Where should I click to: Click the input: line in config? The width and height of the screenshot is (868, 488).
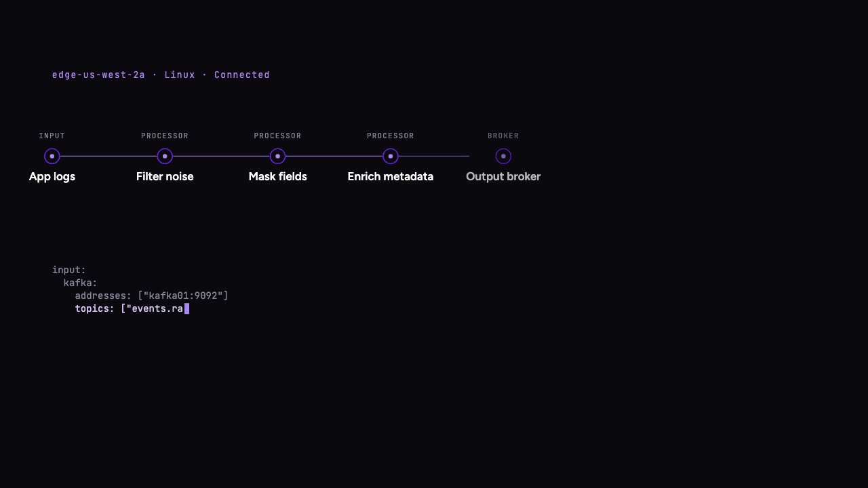point(69,270)
